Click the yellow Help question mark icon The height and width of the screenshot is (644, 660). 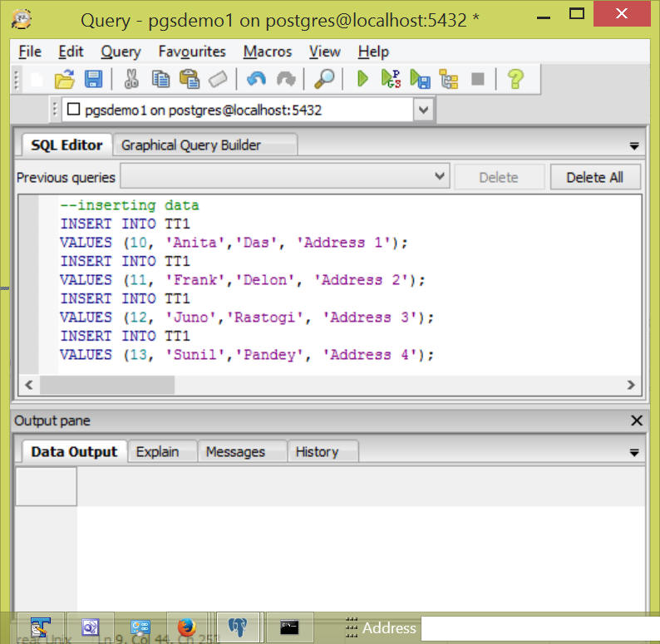point(515,79)
